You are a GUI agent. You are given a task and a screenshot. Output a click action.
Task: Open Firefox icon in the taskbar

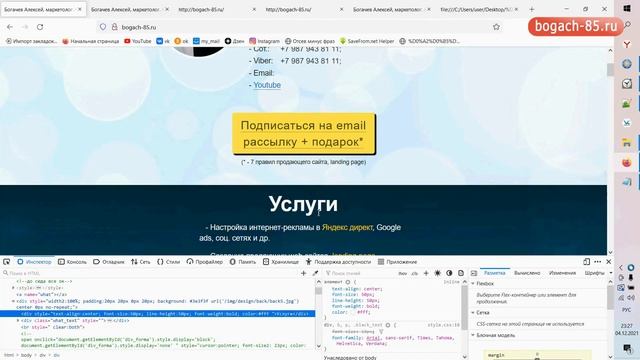pyautogui.click(x=627, y=162)
